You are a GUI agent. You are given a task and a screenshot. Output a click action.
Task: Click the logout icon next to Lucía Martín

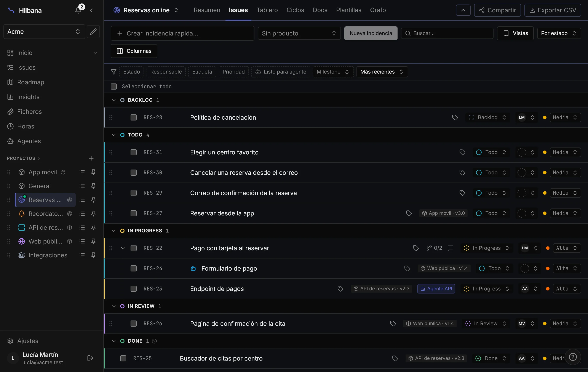(x=90, y=358)
